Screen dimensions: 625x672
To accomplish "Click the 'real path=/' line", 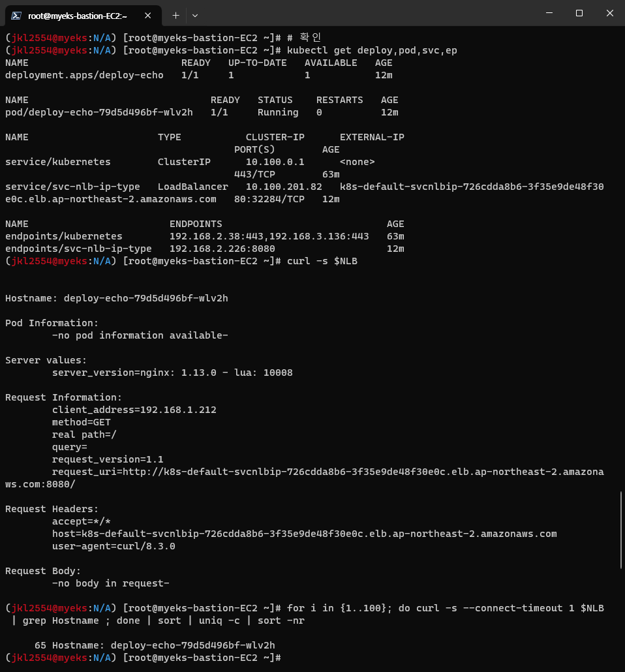I will (x=84, y=435).
